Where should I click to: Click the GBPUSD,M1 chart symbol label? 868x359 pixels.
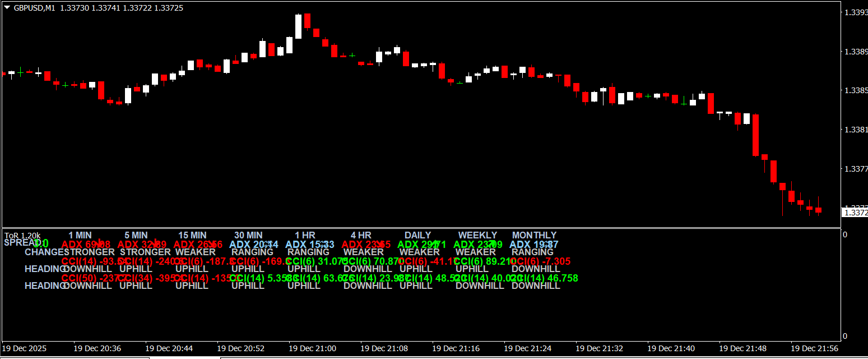click(x=35, y=8)
